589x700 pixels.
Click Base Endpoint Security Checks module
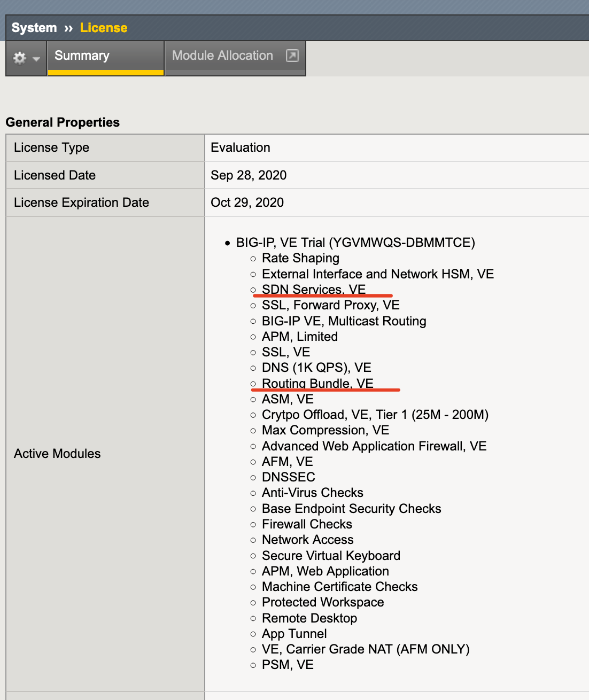click(352, 509)
